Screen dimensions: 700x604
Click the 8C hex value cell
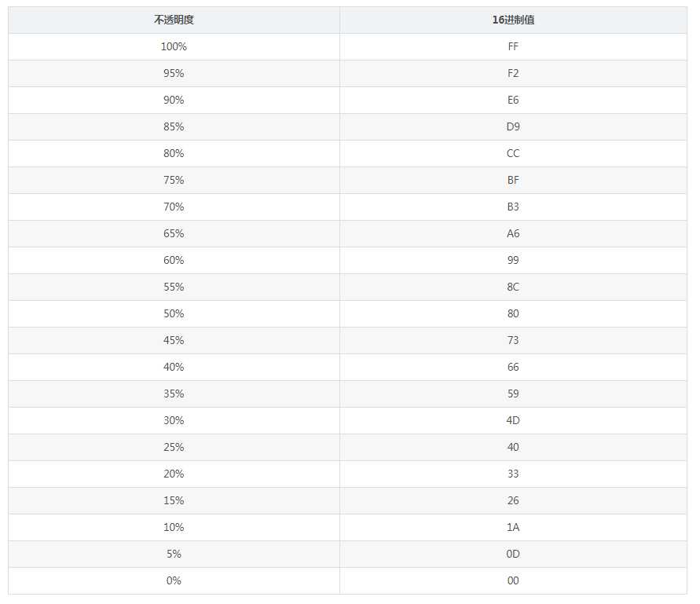pyautogui.click(x=513, y=287)
